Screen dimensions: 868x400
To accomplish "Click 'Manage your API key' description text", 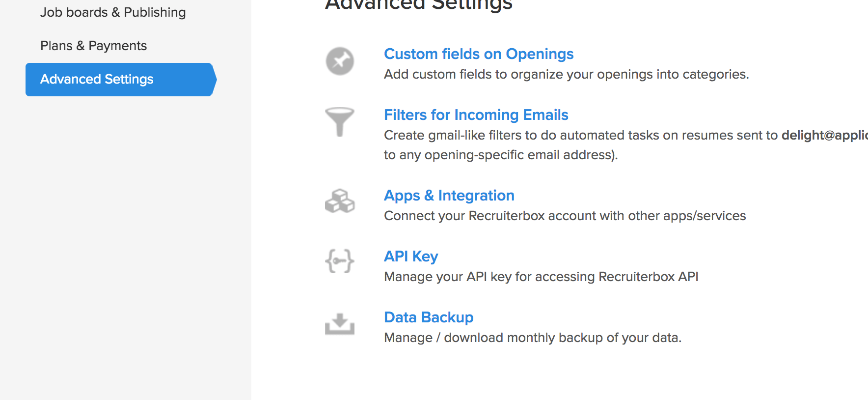I will click(x=541, y=277).
